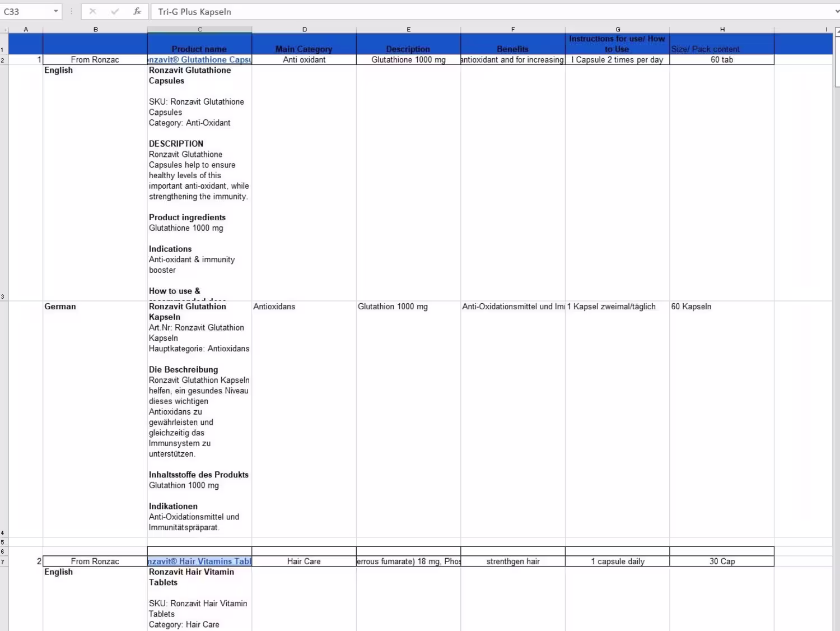
Task: Select column A by its header
Action: tap(26, 29)
